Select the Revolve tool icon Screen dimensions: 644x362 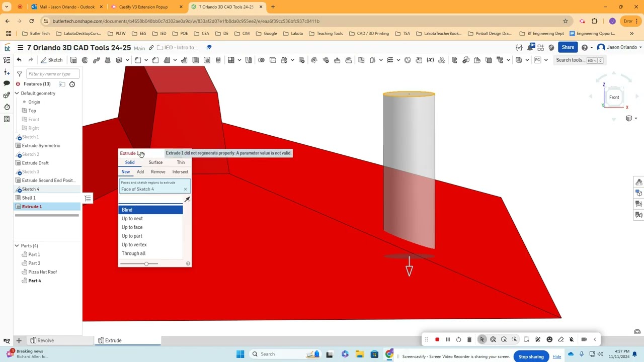tap(85, 60)
